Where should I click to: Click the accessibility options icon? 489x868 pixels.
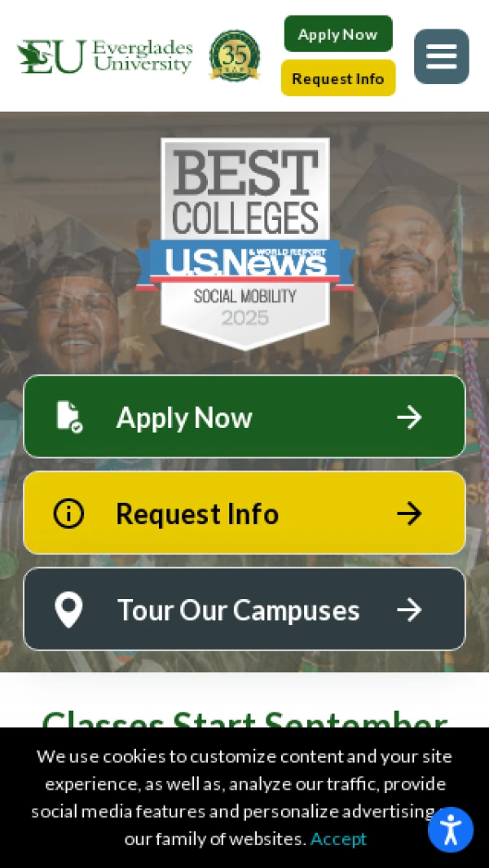[x=450, y=829]
